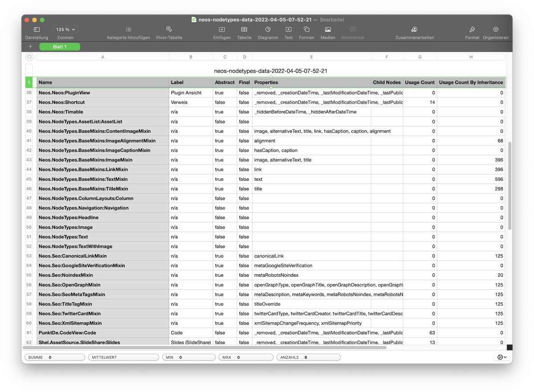534x392 pixels.
Task: Select the NoindexMixin inheritance count 20
Action: click(471, 275)
